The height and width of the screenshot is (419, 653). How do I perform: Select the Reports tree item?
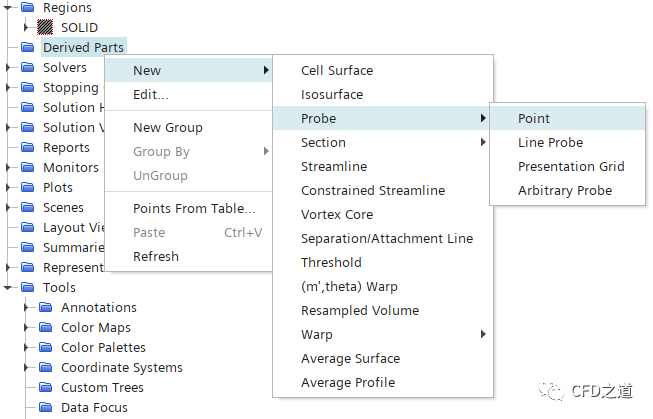(66, 148)
